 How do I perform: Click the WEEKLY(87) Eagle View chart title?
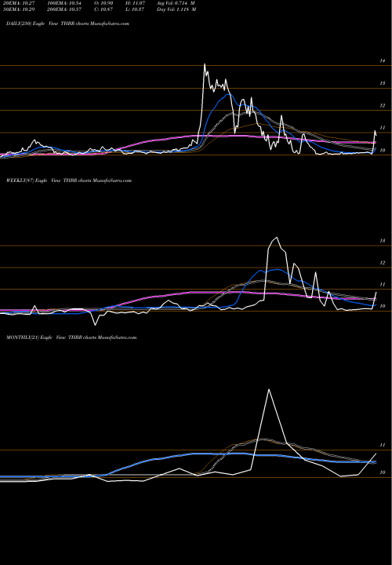tap(69, 180)
